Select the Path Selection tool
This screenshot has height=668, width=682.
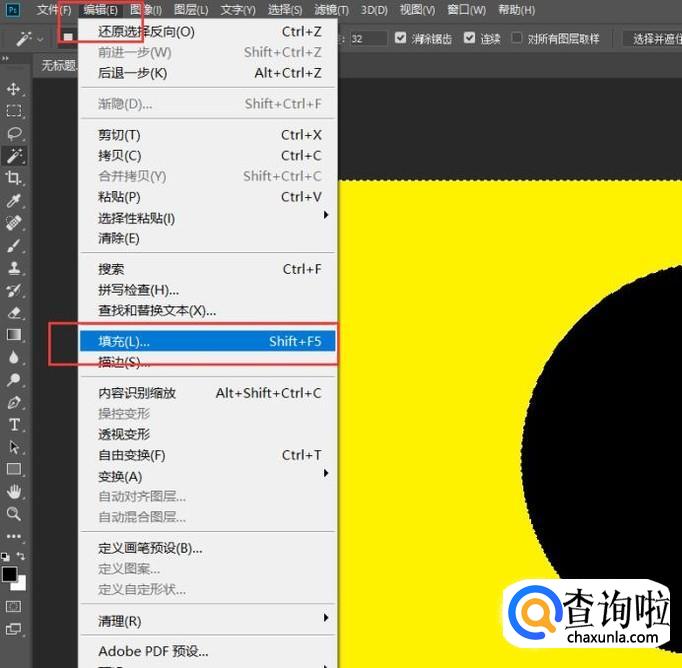point(13,447)
